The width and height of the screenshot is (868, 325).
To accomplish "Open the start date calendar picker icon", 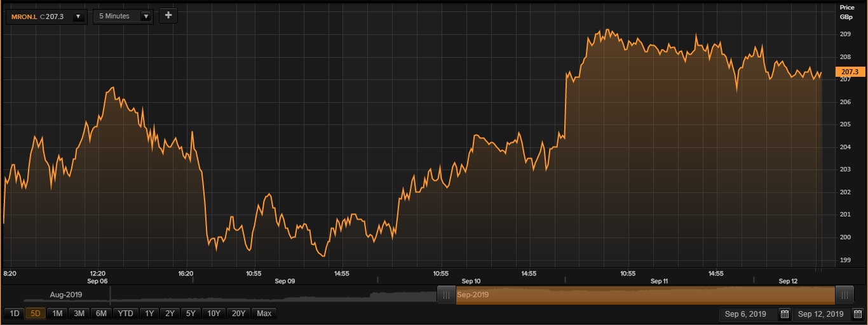I will [785, 314].
